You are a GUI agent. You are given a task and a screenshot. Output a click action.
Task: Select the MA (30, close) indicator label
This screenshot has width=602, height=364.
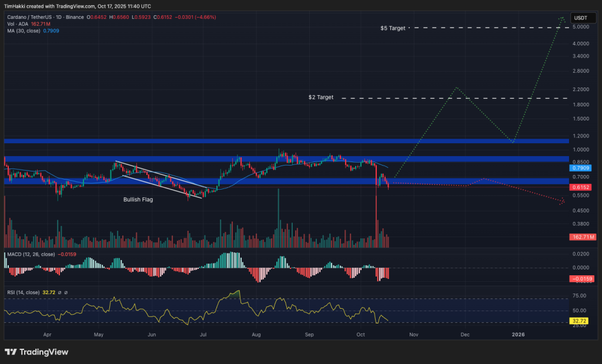tap(25, 29)
